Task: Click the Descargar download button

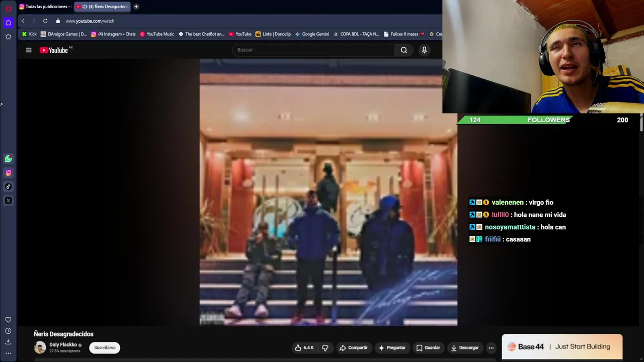Action: point(465,348)
